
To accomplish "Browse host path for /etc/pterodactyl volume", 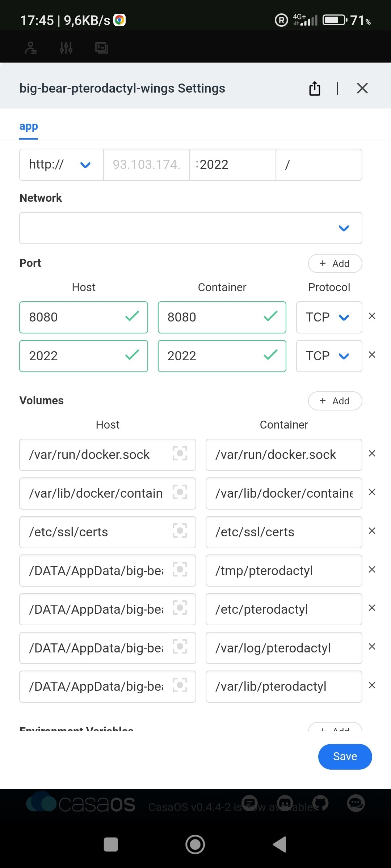I will click(180, 608).
